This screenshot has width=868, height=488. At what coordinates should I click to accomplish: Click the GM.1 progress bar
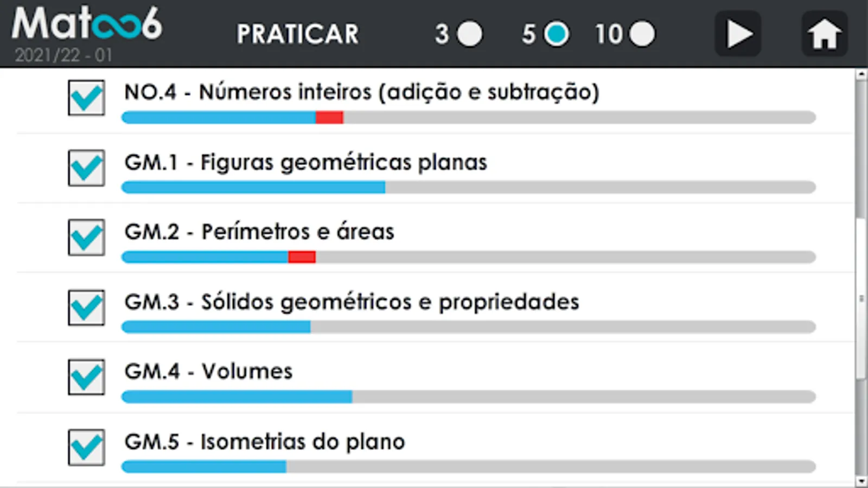(x=469, y=187)
